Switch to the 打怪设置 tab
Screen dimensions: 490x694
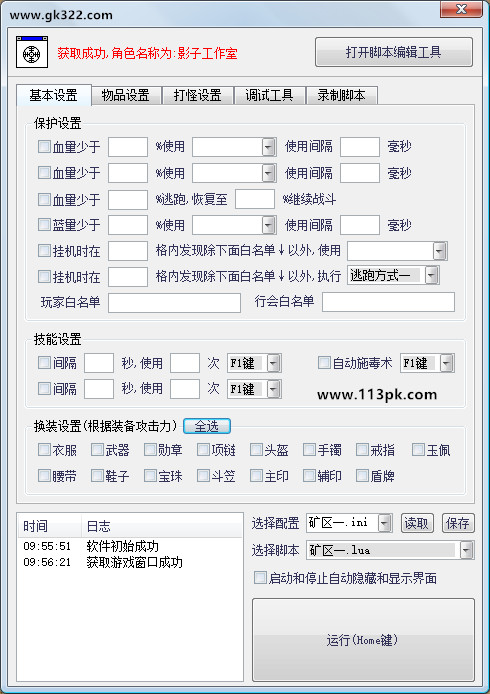197,96
